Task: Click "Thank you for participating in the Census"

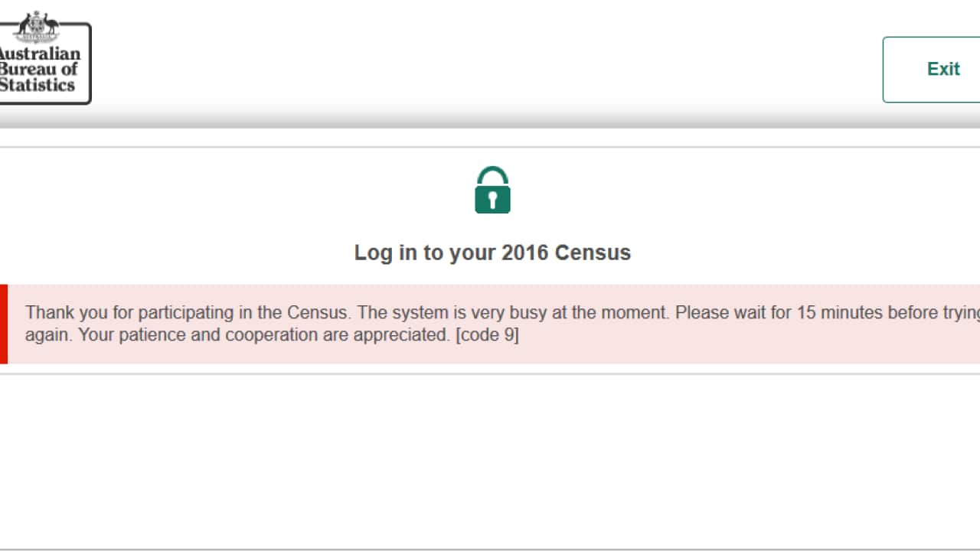Action: [x=188, y=312]
